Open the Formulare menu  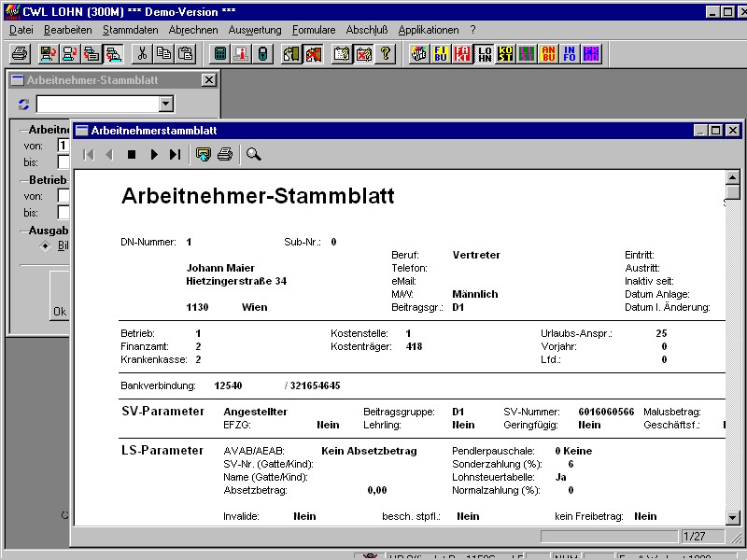[314, 30]
